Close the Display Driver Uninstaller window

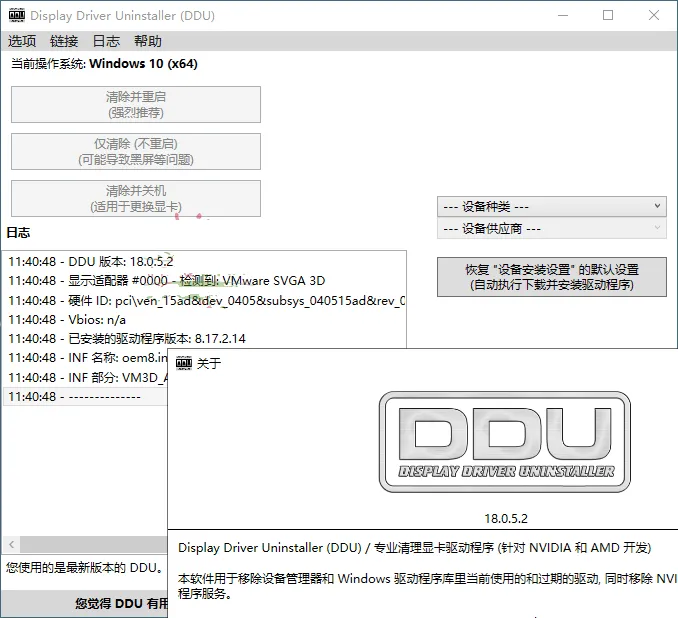click(654, 16)
